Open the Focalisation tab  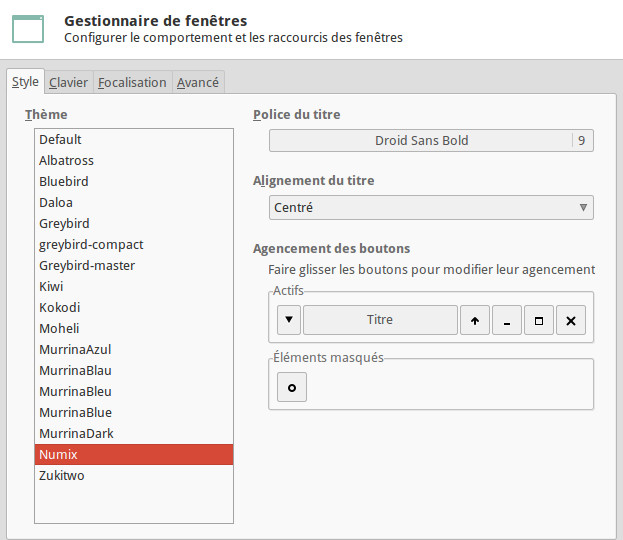[132, 82]
